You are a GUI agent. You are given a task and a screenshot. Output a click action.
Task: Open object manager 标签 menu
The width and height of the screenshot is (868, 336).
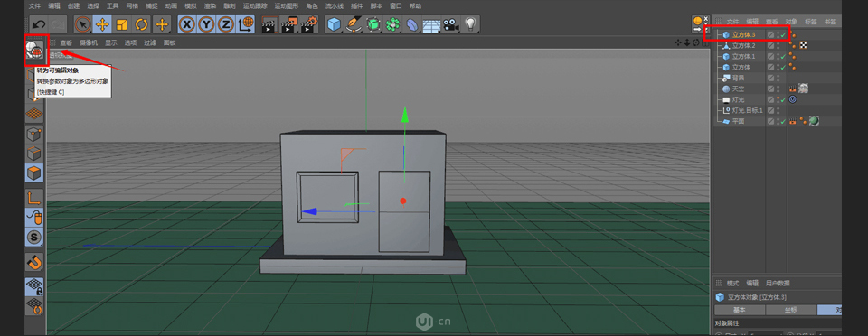pos(811,22)
